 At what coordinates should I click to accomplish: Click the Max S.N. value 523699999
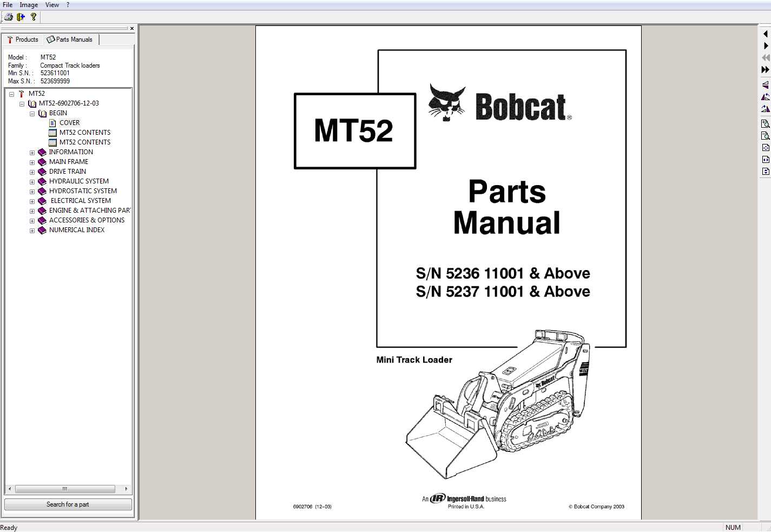55,81
